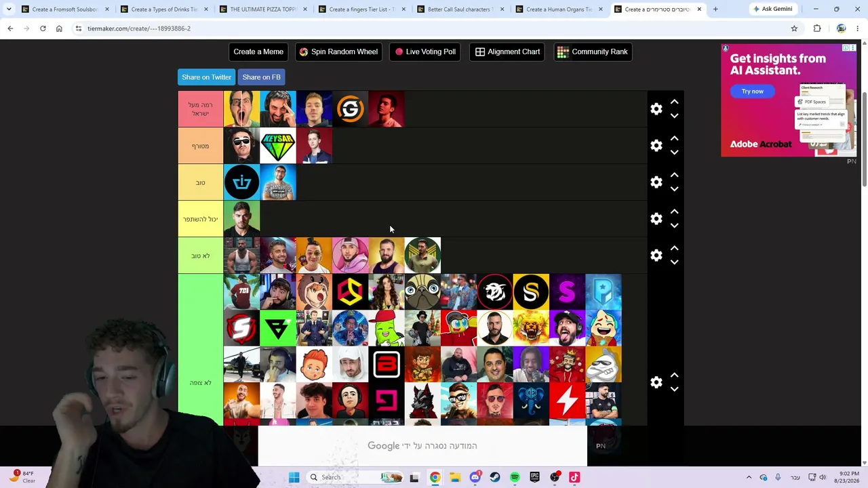Click the address bar URL field

click(434, 28)
